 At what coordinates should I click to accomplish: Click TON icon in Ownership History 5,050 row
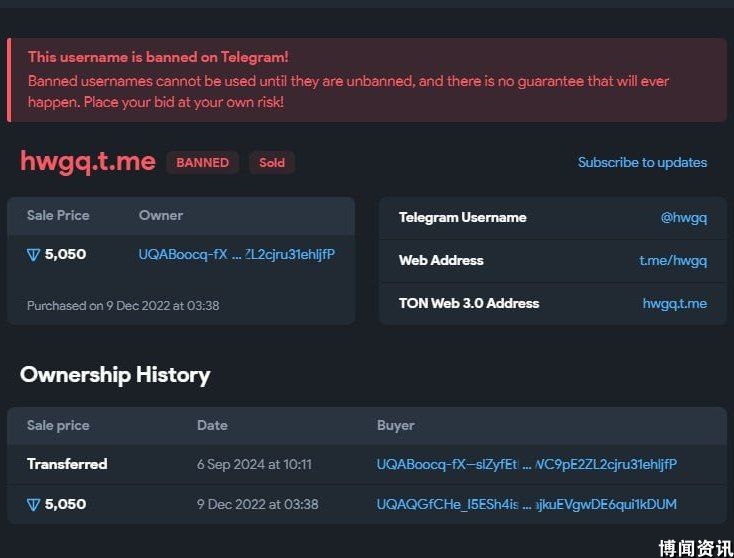[33, 505]
